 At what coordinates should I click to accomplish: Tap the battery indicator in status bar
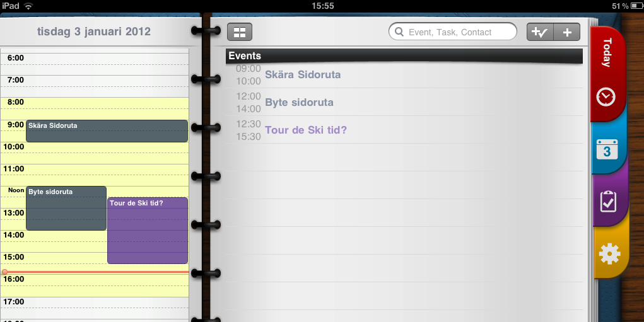click(636, 6)
